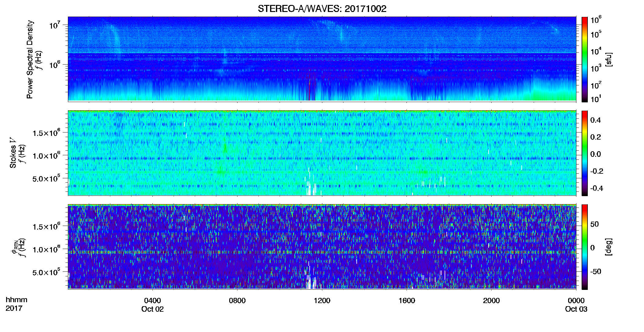Viewport: 644px width, 332px height.
Task: Click 5.0×10^5 tick on phi RTN panel
Action: (46, 272)
